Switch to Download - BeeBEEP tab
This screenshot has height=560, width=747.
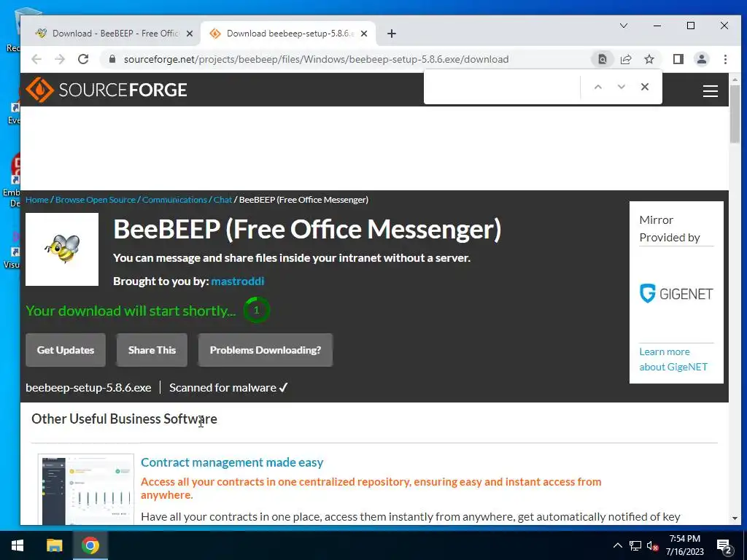tap(115, 34)
